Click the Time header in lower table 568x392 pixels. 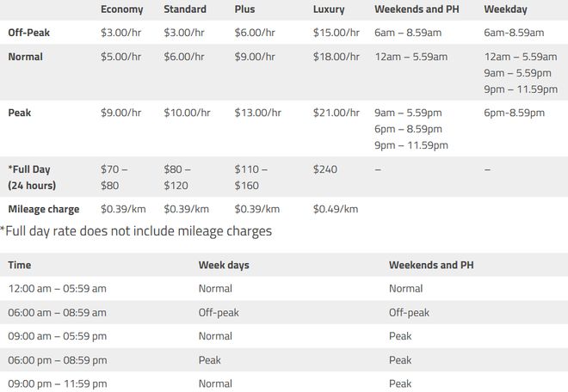pos(20,265)
